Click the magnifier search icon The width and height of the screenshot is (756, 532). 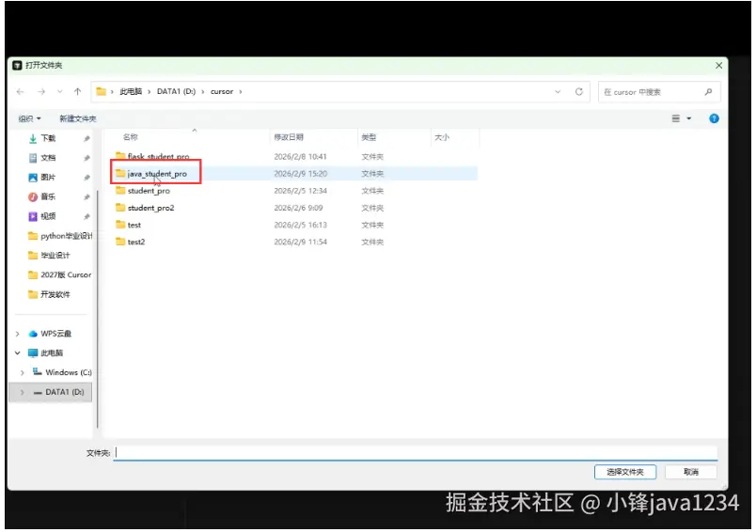tap(708, 92)
